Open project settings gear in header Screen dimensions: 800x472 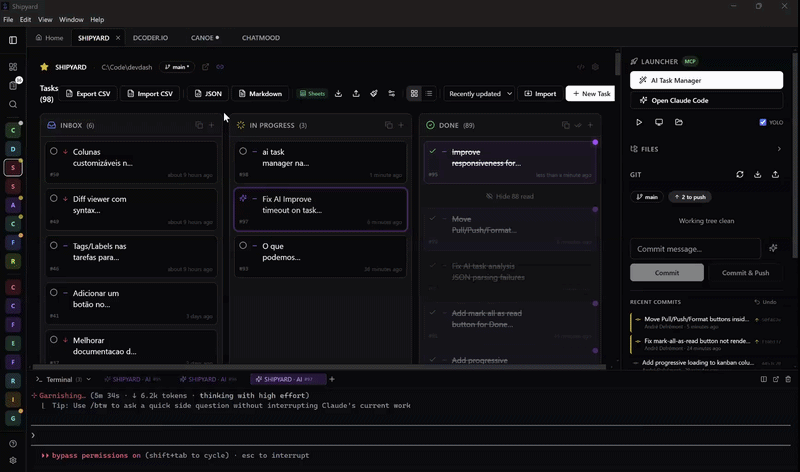pyautogui.click(x=595, y=67)
